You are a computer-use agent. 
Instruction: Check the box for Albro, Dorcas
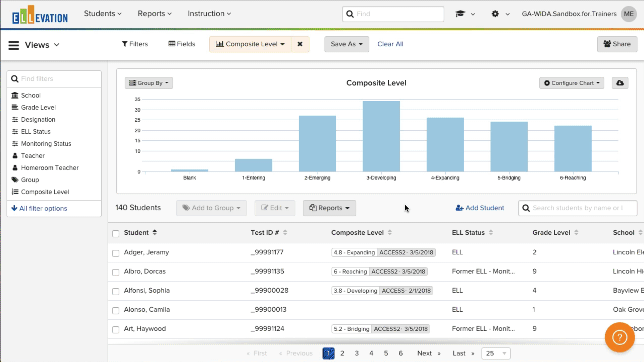click(116, 272)
